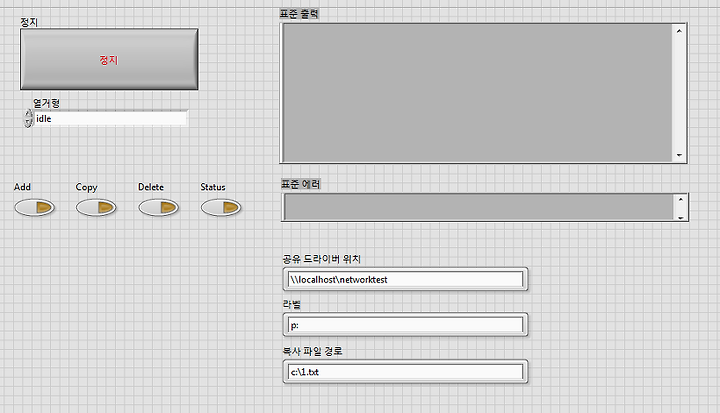Select the 복사 파일 경로 label
Viewport: 720px width, 413px height.
pos(313,351)
